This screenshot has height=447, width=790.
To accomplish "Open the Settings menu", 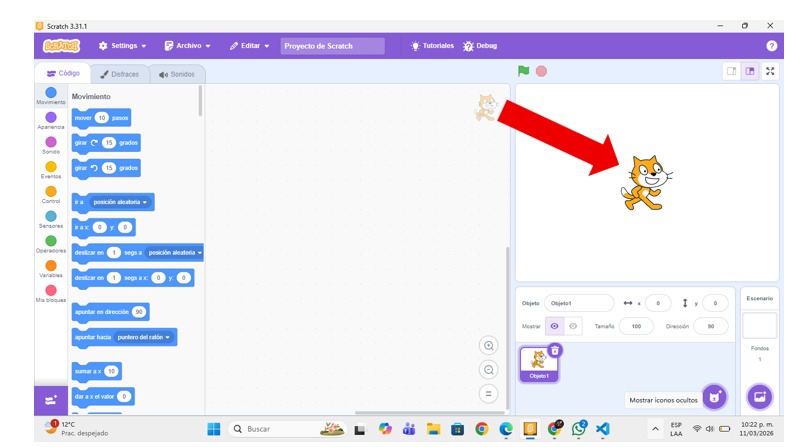I will pos(122,46).
